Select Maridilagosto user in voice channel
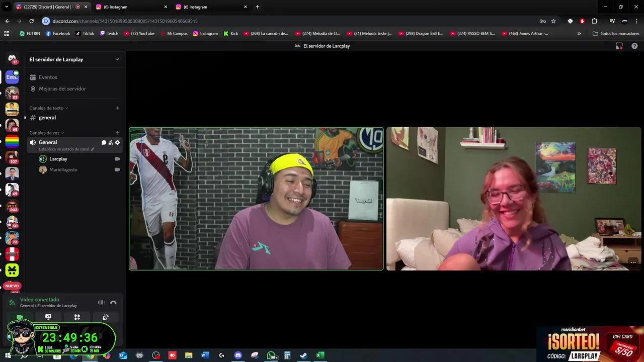The image size is (644, 362). coord(63,170)
